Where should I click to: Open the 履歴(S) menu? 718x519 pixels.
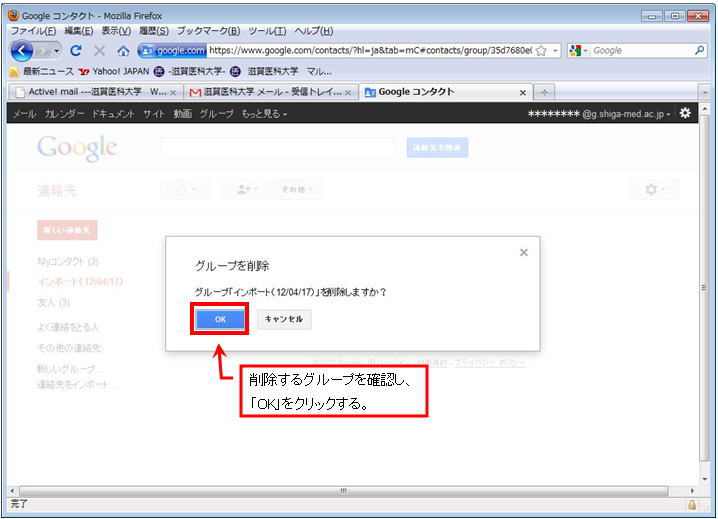(154, 31)
